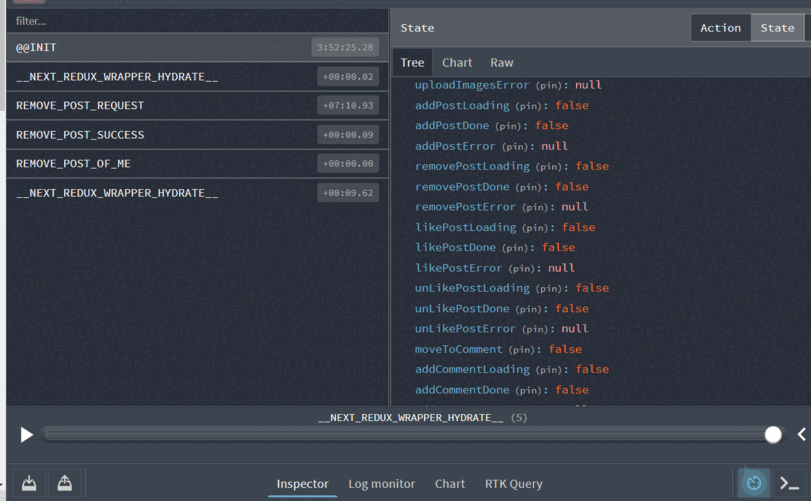Select the State view button

pos(777,28)
